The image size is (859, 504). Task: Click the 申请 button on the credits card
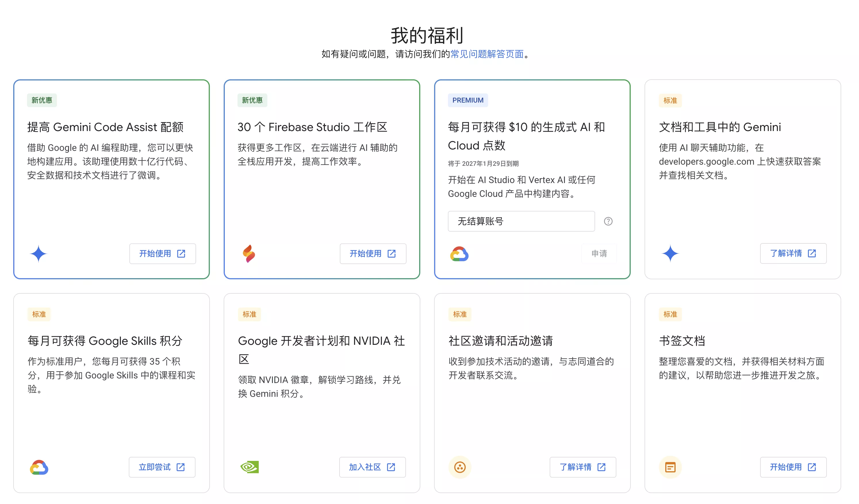[x=599, y=253]
